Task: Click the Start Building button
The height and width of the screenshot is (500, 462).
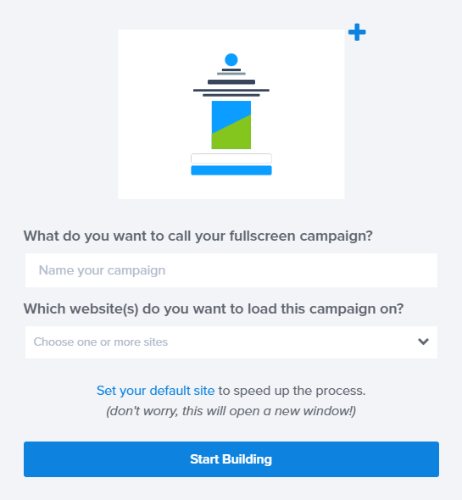Action: point(231,459)
